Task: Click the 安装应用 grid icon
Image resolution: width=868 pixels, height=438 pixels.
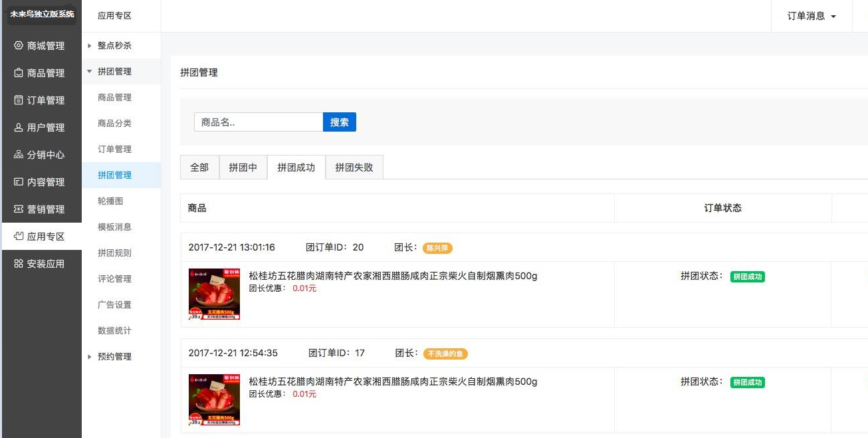Action: click(19, 264)
